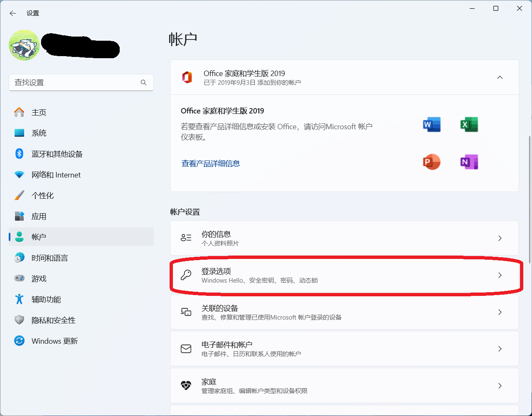Click the vertical scrollbar on the right
This screenshot has width=532, height=416.
pyautogui.click(x=530, y=199)
